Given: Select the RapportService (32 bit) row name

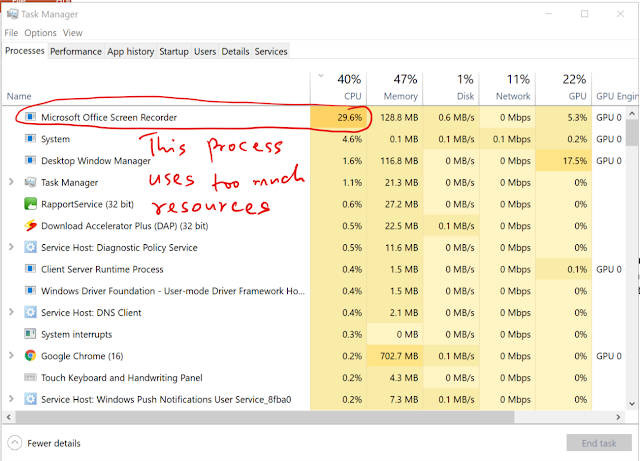Looking at the screenshot, I should coord(87,204).
